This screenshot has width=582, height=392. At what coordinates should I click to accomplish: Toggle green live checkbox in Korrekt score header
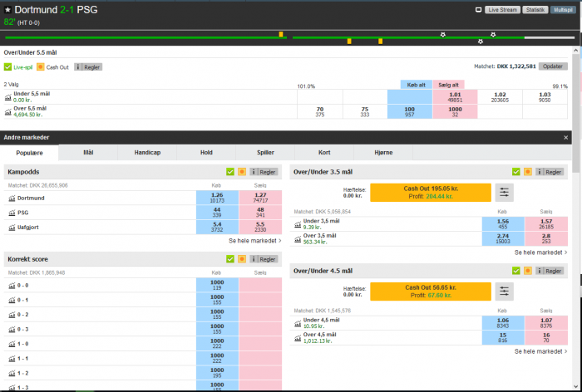tap(230, 259)
